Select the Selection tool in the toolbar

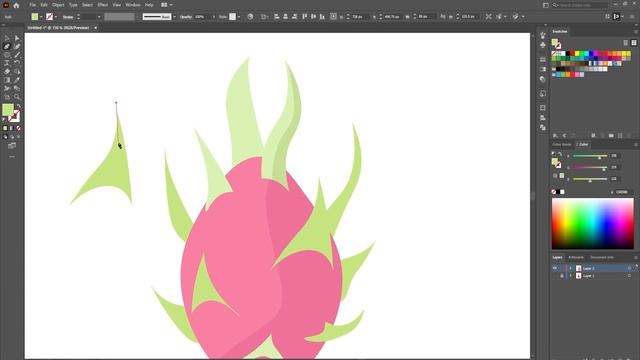[7, 38]
